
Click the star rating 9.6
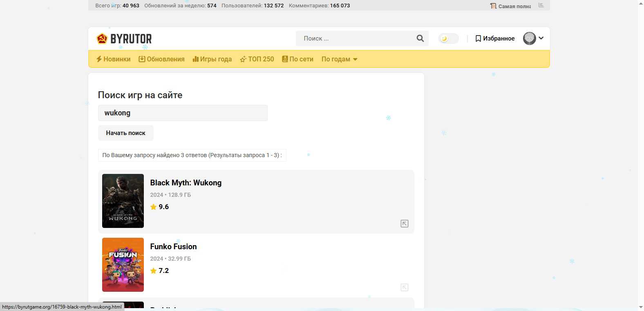coord(159,207)
